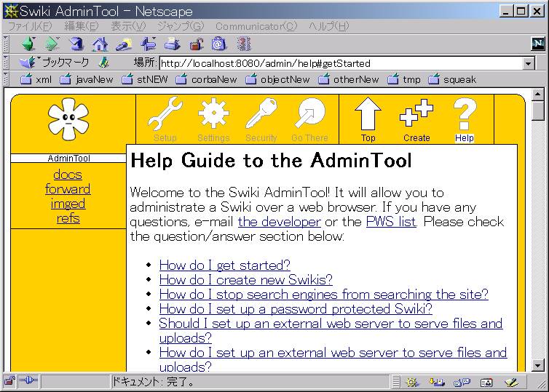The width and height of the screenshot is (549, 392).
Task: Click the Forward navigation arrow icon
Action: 52,44
